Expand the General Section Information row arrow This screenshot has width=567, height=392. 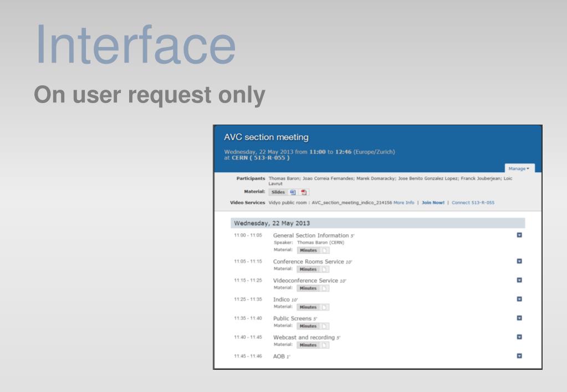coord(519,235)
